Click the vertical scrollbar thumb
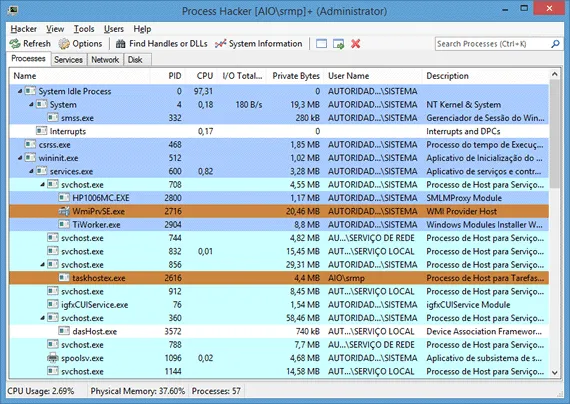The width and height of the screenshot is (570, 404). (554, 134)
